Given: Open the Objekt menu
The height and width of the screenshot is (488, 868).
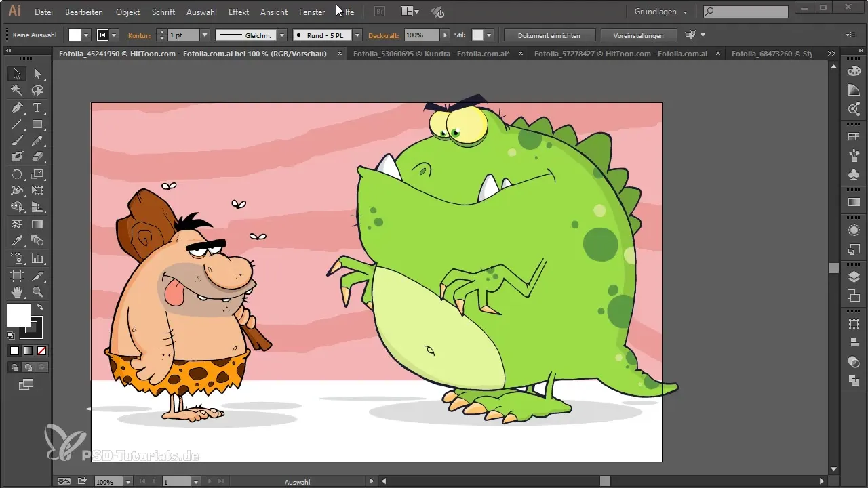Looking at the screenshot, I should pyautogui.click(x=128, y=12).
